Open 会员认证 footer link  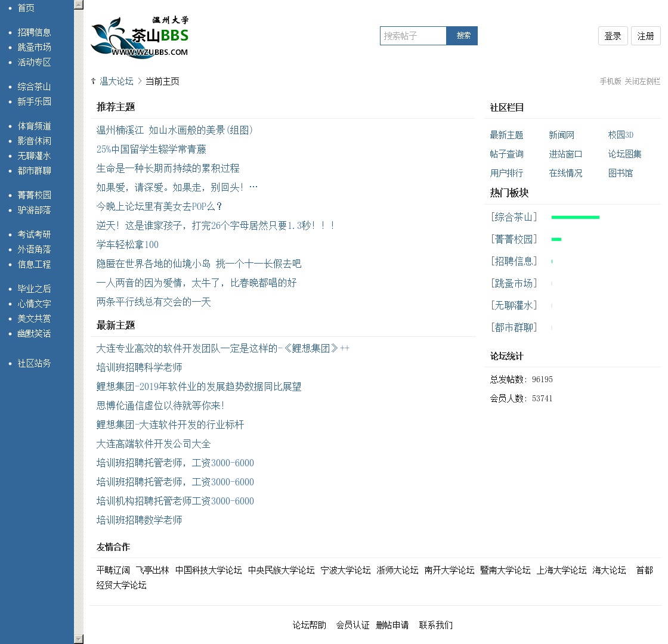(352, 626)
